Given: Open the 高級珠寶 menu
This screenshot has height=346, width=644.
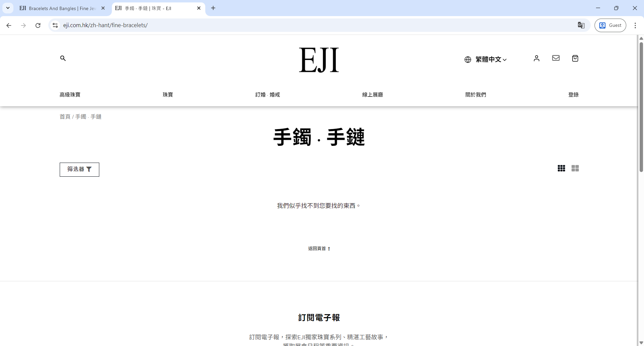Looking at the screenshot, I should click(x=70, y=95).
